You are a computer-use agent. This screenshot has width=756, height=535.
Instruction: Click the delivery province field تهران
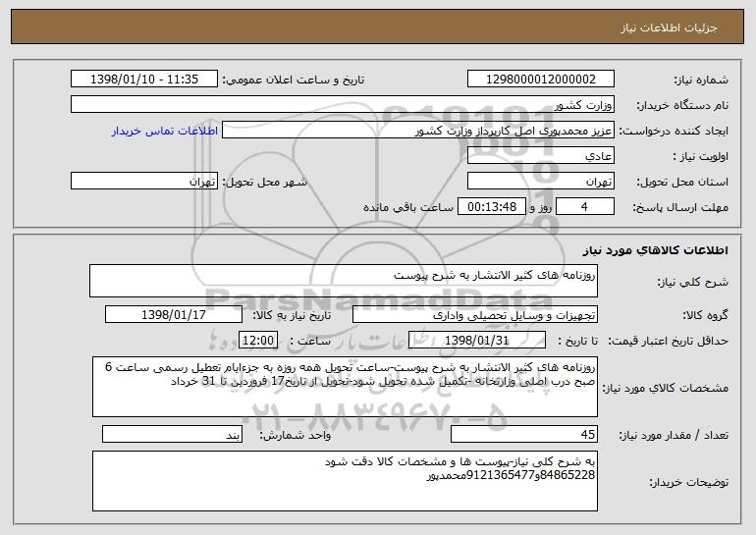point(540,182)
